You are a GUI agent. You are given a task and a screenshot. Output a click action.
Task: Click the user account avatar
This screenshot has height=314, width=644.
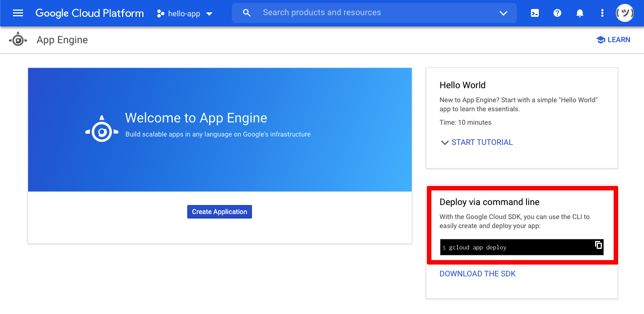pyautogui.click(x=625, y=13)
